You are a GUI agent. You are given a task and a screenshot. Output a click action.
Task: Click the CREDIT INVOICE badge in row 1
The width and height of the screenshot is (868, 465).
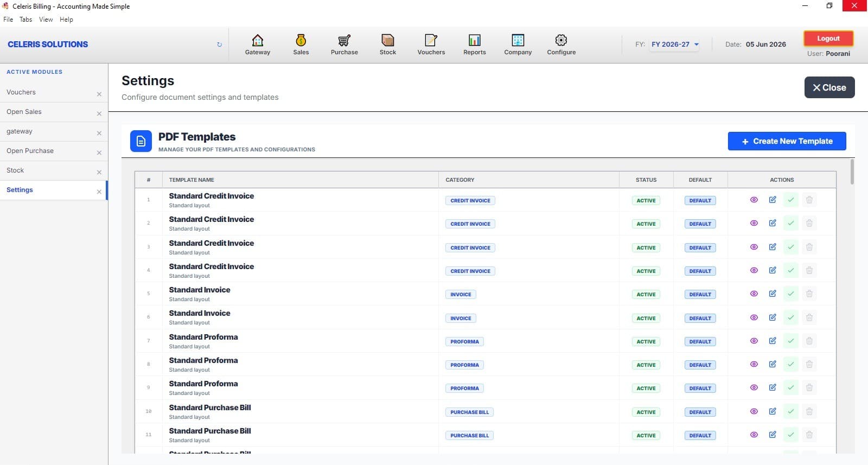tap(470, 200)
